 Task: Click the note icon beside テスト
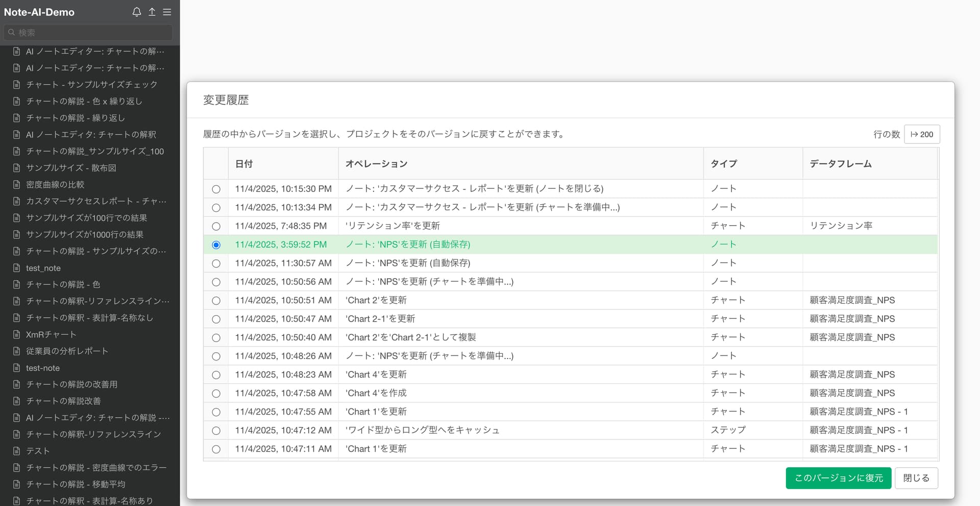(16, 451)
